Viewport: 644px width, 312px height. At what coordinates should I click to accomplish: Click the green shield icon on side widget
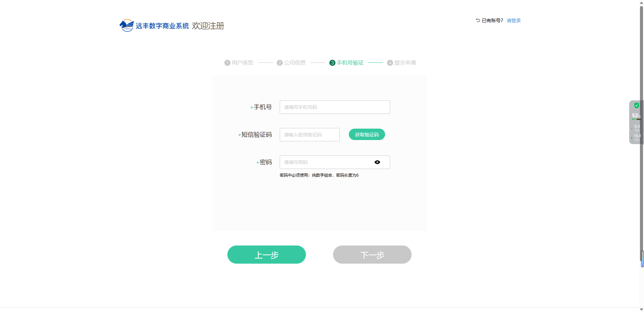click(636, 105)
